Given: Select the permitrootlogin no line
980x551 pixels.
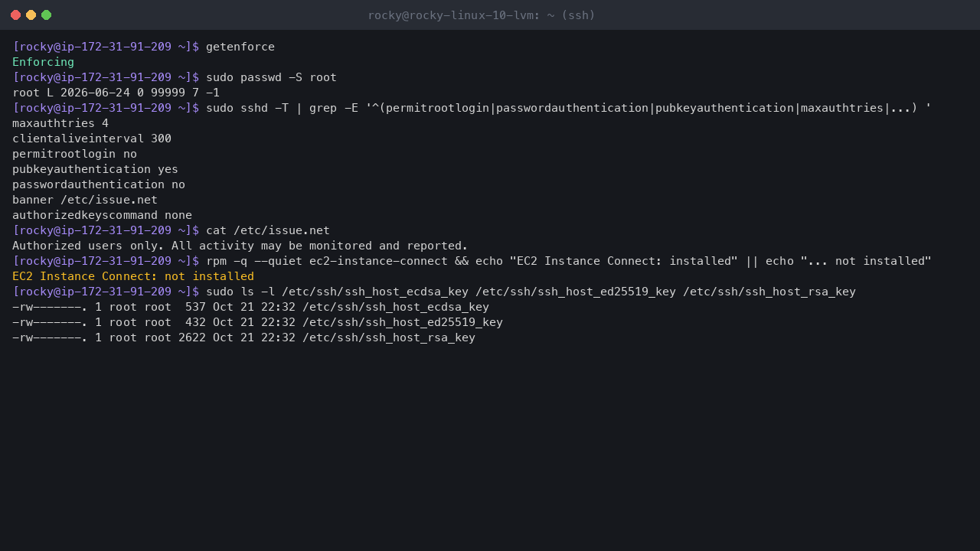Looking at the screenshot, I should (x=74, y=154).
